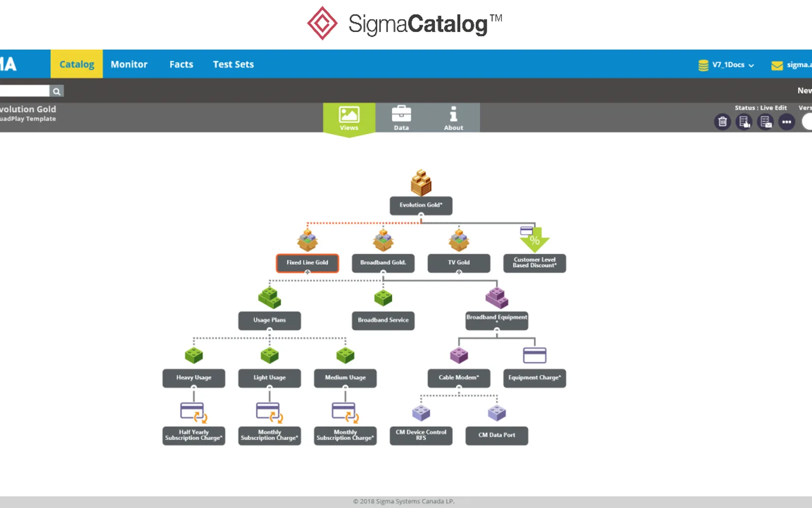Collapse the Cable Modem node connector

click(459, 388)
